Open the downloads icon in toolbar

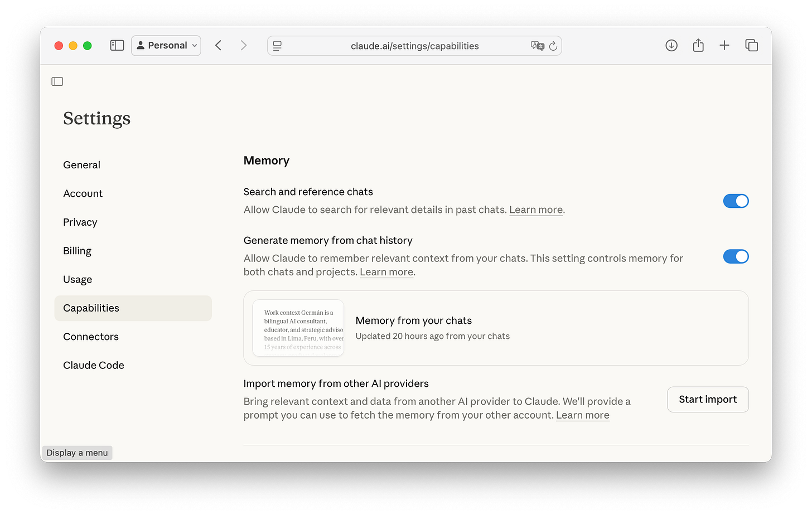point(671,46)
